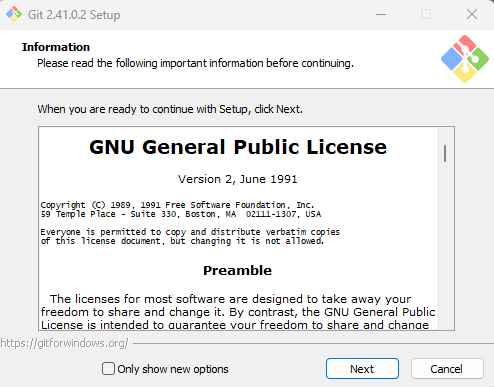The width and height of the screenshot is (494, 387).
Task: Click the 'When you are ready to continue' text
Action: (x=170, y=109)
